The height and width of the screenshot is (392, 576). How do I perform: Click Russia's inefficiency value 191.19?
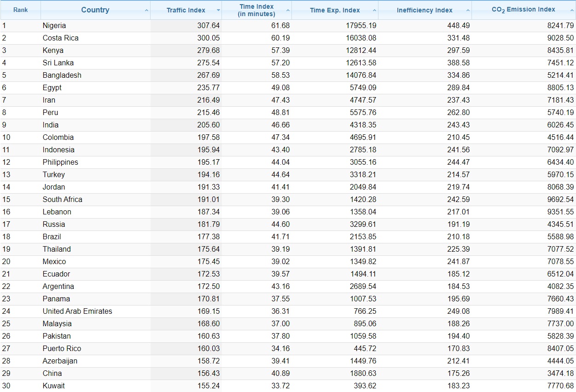tap(459, 225)
